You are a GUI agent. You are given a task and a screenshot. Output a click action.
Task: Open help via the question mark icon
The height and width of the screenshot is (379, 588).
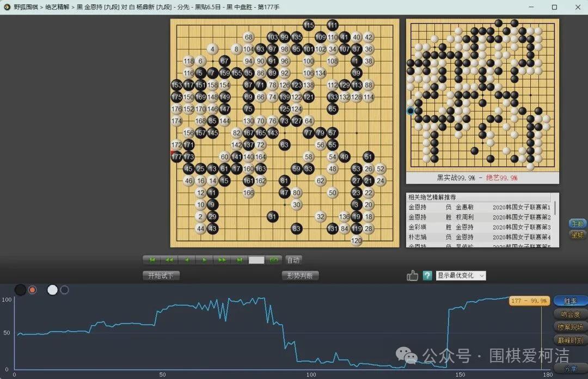pos(427,276)
